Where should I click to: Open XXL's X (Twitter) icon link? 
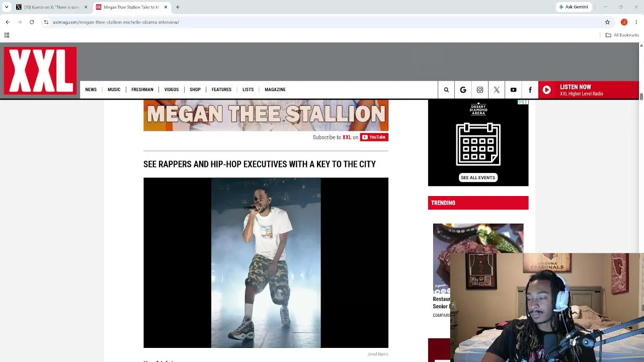(497, 90)
